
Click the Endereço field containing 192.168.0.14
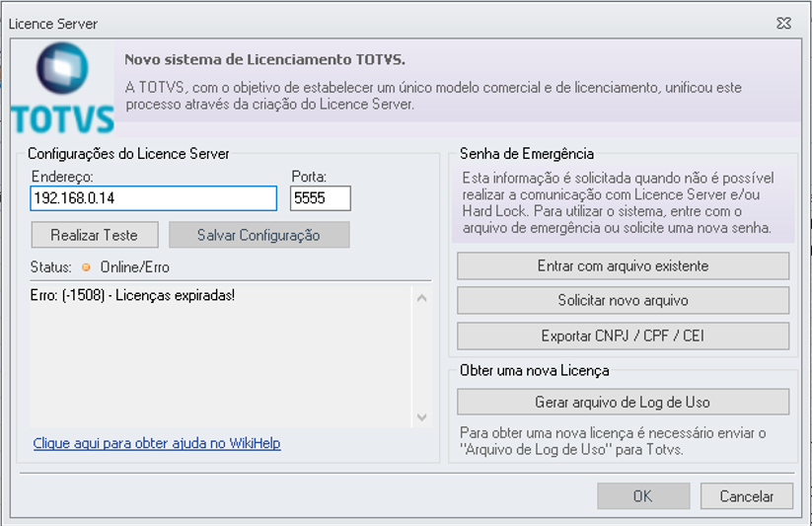tap(153, 198)
